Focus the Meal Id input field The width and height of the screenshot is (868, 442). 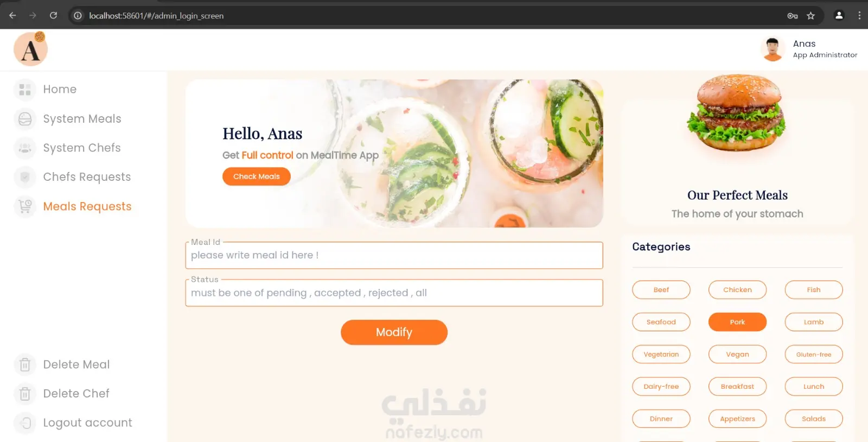[394, 255]
